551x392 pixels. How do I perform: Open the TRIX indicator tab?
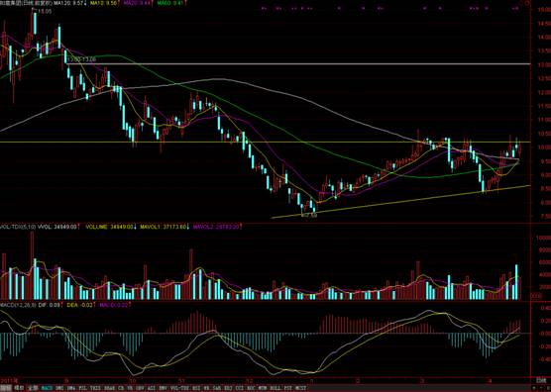95,388
